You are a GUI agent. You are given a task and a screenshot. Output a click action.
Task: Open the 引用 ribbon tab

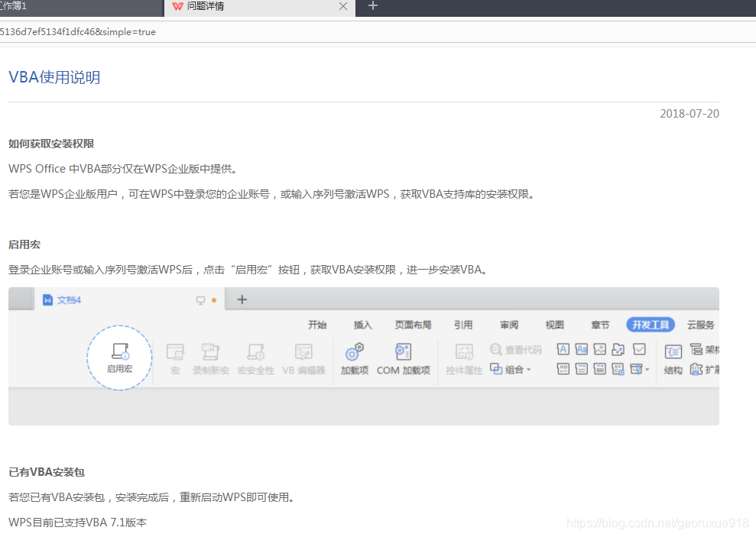pos(463,325)
